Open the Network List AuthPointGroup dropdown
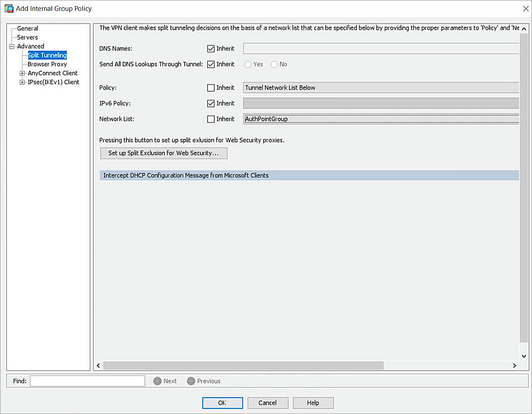Image resolution: width=532 pixels, height=414 pixels. pos(381,119)
